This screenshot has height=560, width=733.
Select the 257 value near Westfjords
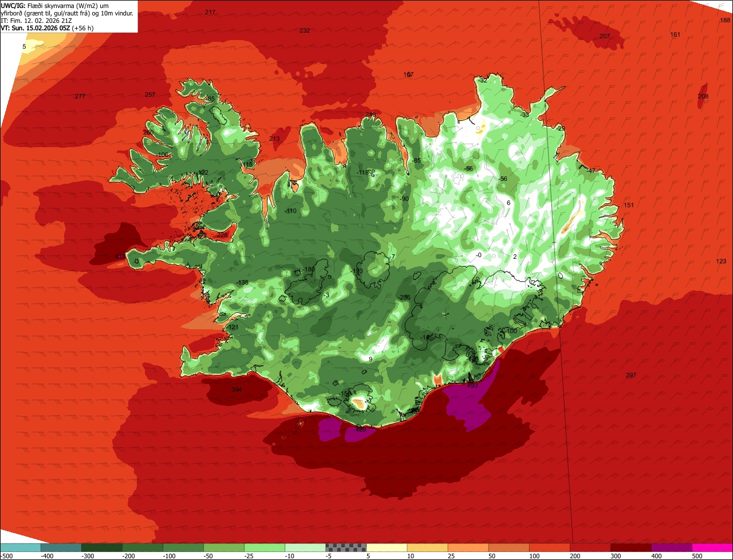(x=150, y=94)
